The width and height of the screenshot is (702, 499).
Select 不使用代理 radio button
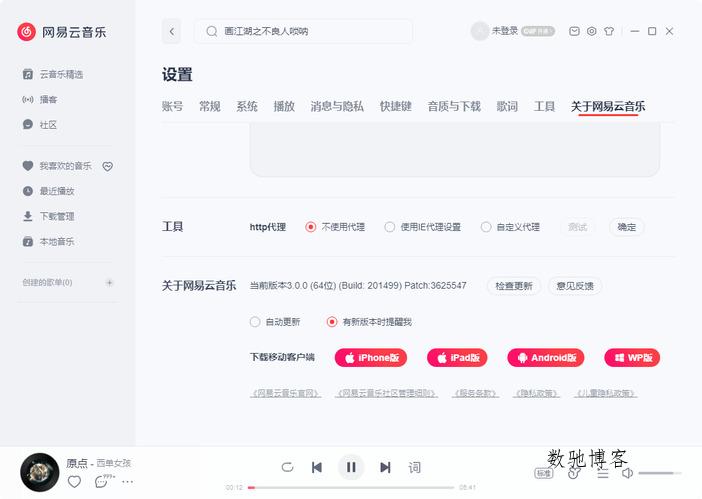pyautogui.click(x=310, y=227)
